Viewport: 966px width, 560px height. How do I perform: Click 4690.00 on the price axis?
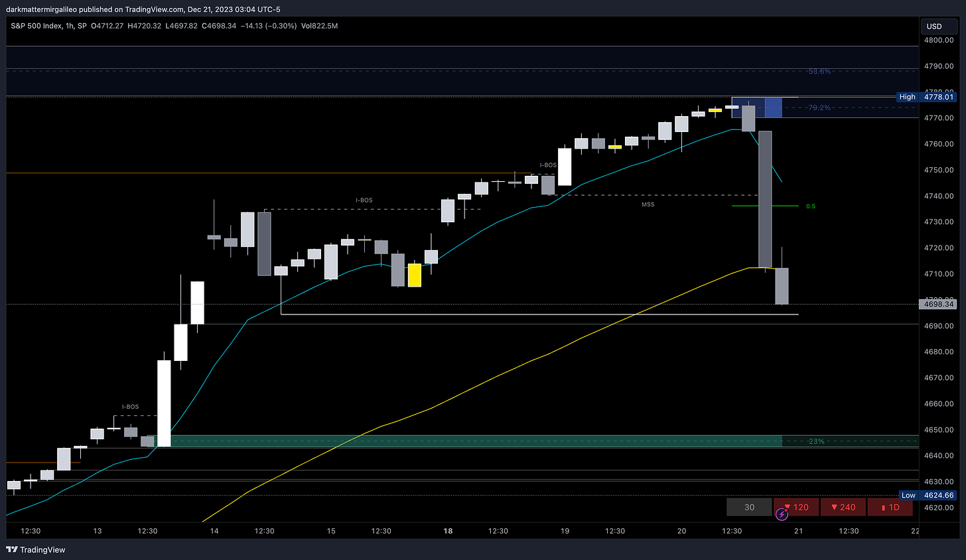(x=939, y=326)
